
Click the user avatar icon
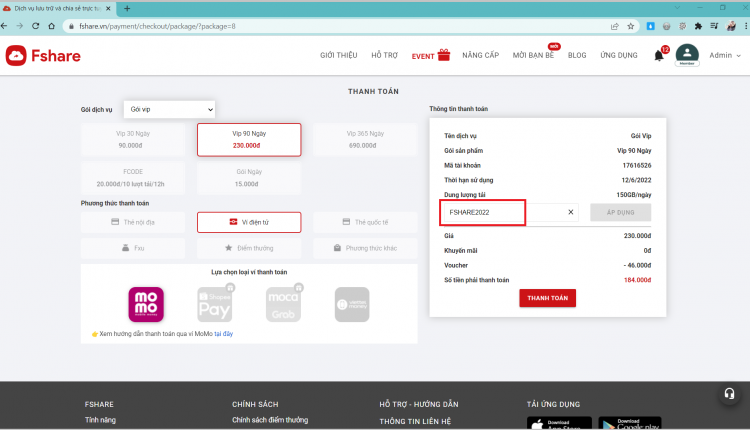coord(687,54)
